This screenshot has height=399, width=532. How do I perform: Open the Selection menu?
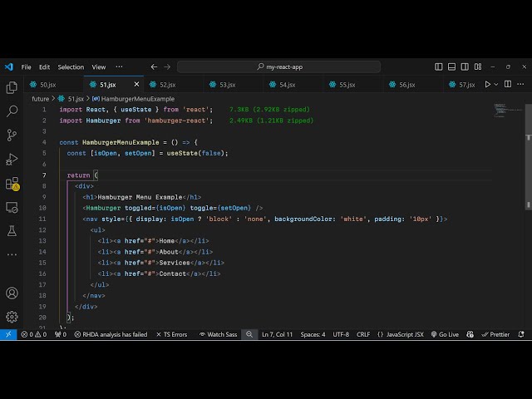point(71,66)
